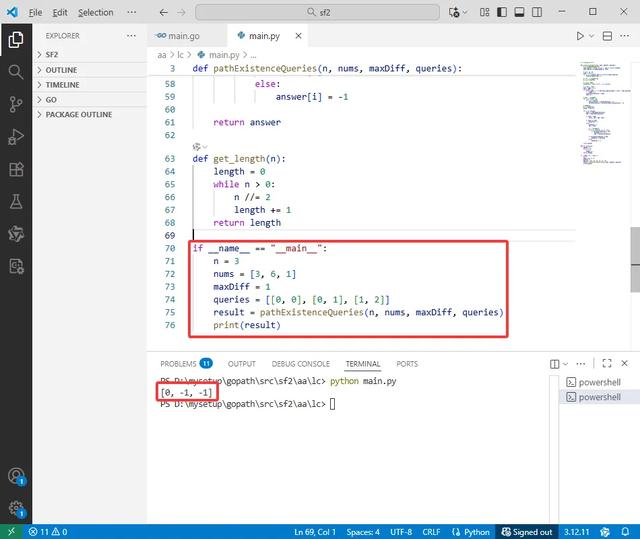The height and width of the screenshot is (539, 640).
Task: Open the Selection menu
Action: (96, 12)
